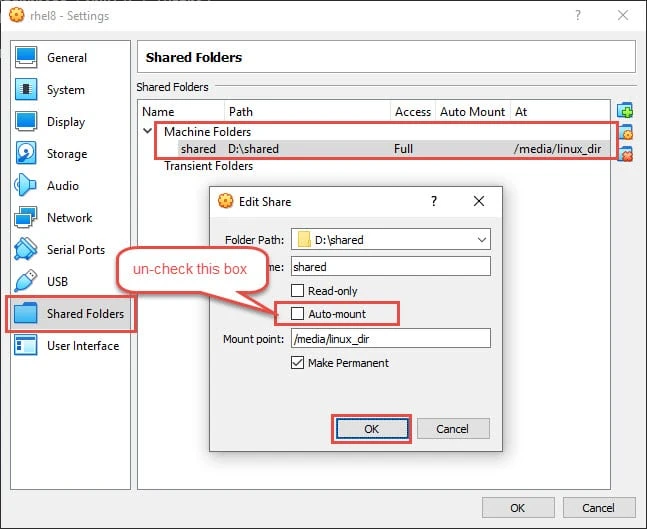The height and width of the screenshot is (529, 647).
Task: Click the folder name input field
Action: click(x=391, y=266)
